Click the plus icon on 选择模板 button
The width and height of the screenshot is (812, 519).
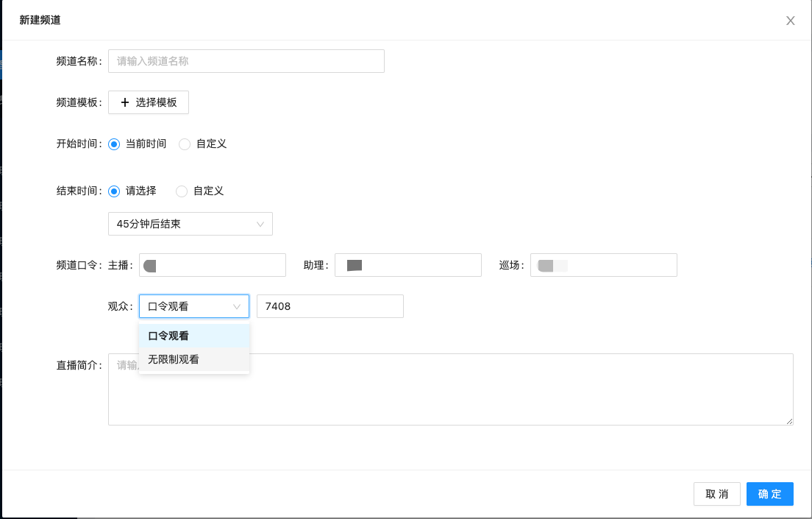point(125,102)
